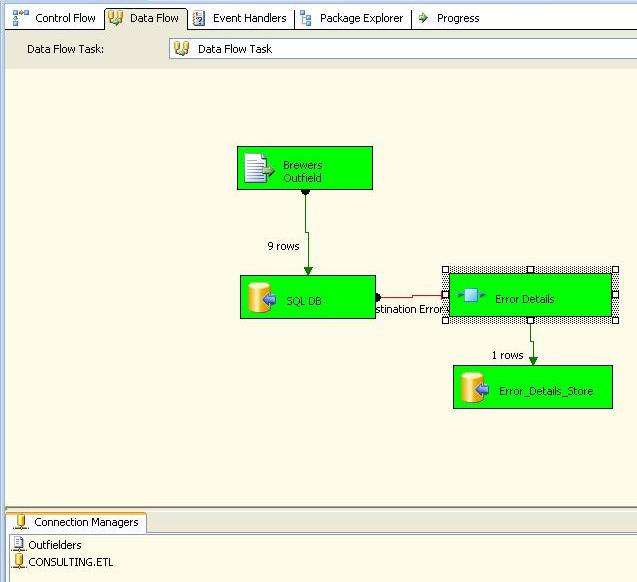Click the Package Explorer tree icon
This screenshot has height=582, width=637.
tap(306, 18)
